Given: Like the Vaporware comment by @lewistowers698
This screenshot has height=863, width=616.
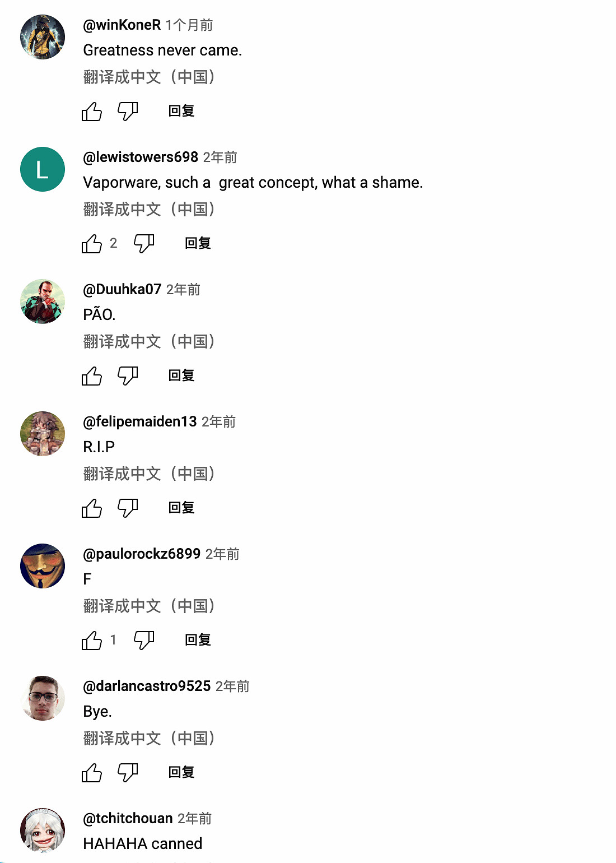Looking at the screenshot, I should 92,243.
